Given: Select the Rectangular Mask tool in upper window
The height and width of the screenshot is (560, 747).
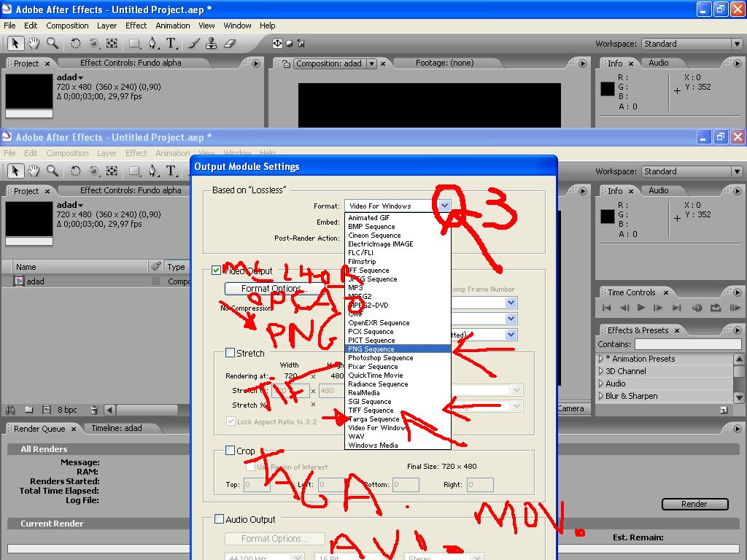Looking at the screenshot, I should point(135,43).
